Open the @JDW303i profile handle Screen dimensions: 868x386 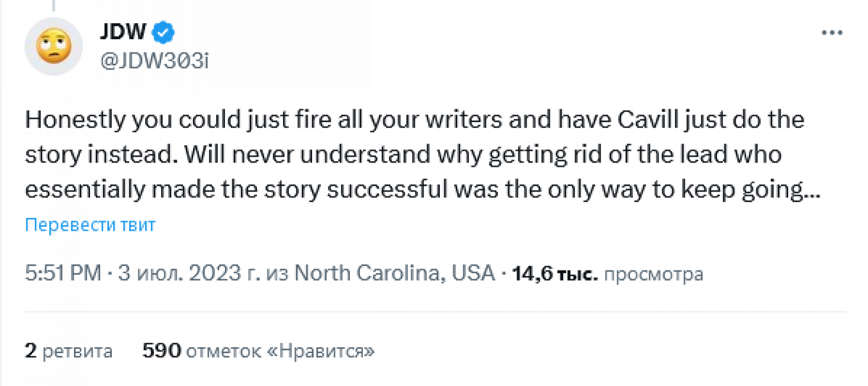coord(154,61)
